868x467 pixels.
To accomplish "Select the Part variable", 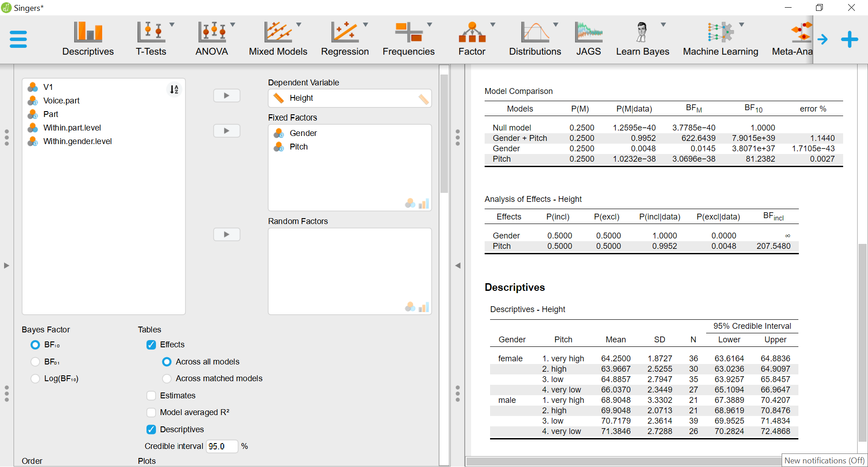I will pyautogui.click(x=104, y=114).
